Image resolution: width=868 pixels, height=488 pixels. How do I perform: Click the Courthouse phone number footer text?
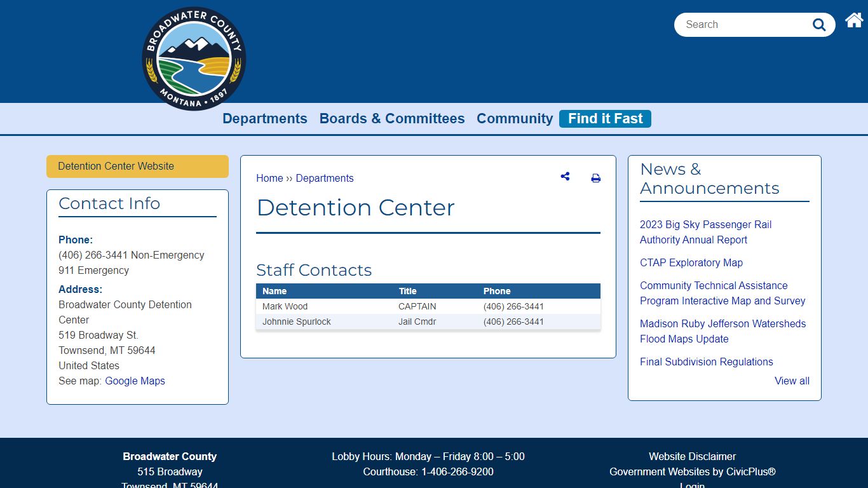click(428, 472)
